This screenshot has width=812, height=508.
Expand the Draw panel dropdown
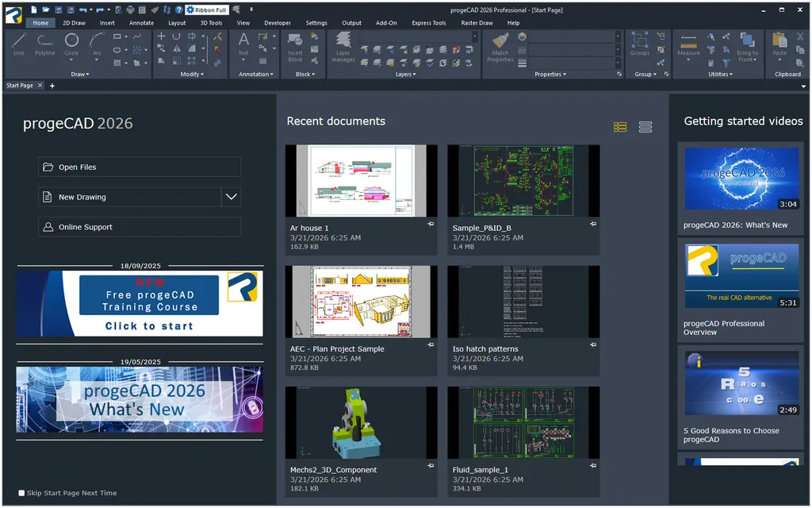(80, 74)
